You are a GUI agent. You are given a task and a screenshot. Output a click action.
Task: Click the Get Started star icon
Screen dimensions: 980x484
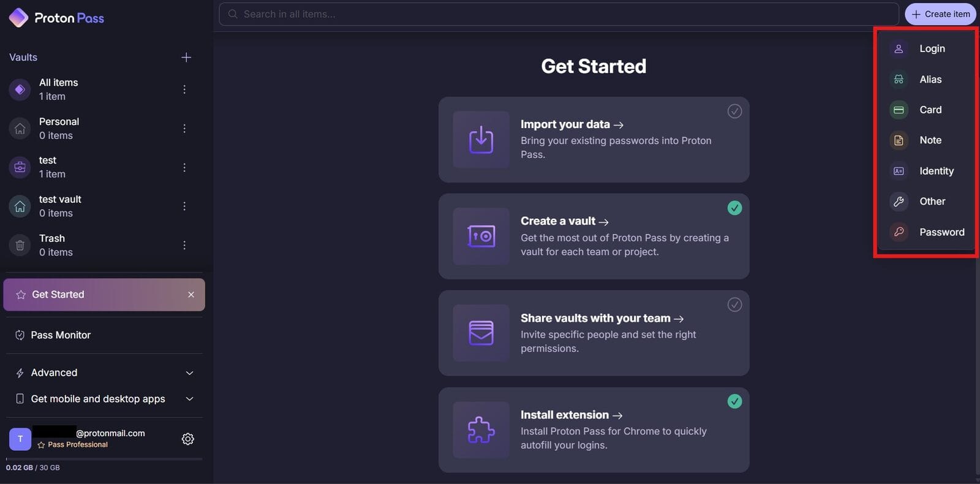21,295
